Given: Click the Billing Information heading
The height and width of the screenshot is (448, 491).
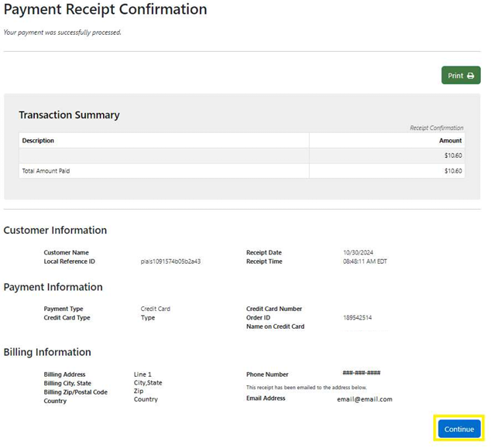Looking at the screenshot, I should coord(47,352).
